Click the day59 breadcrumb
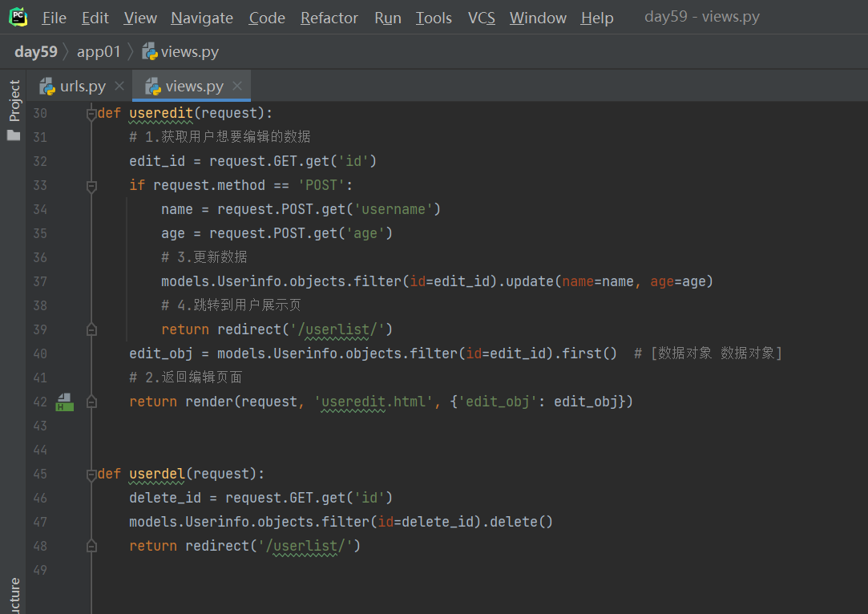 pos(36,52)
